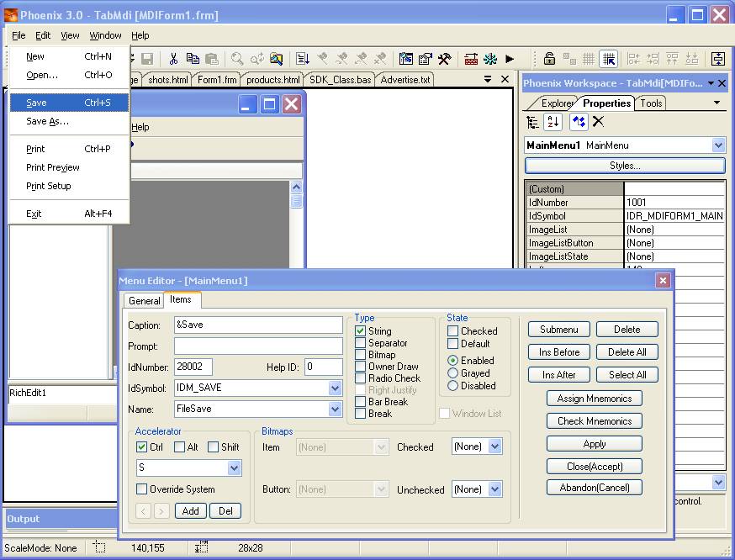
Task: Click the find-in-files icon with yellow folder
Action: pyautogui.click(x=276, y=59)
